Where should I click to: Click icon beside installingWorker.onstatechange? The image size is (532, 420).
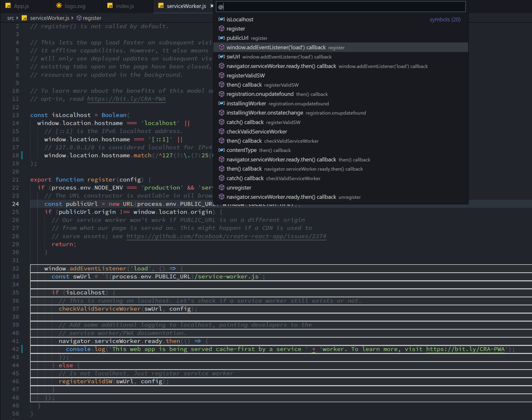pos(221,113)
